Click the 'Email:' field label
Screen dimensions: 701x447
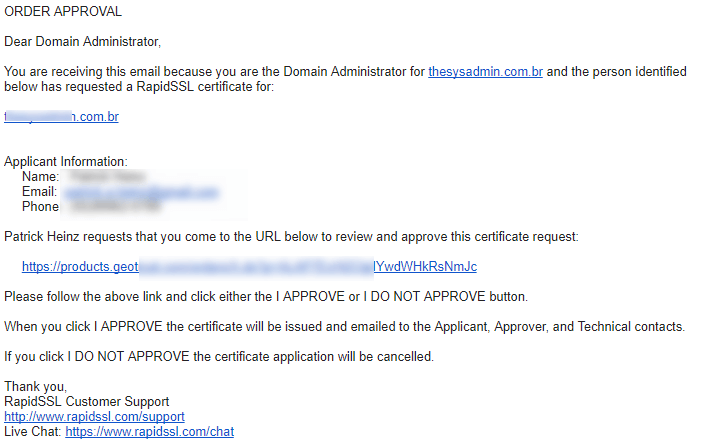click(x=39, y=192)
